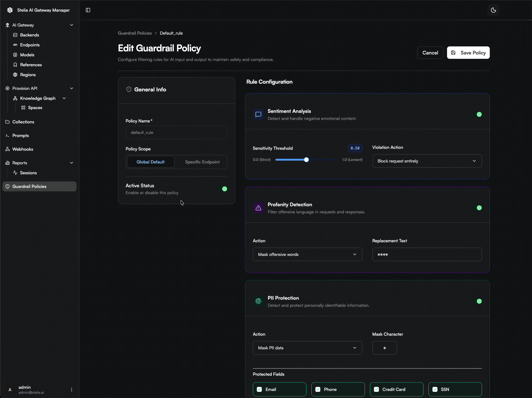Select the Specific Endpoint scope tab
Image resolution: width=532 pixels, height=398 pixels.
click(x=202, y=162)
